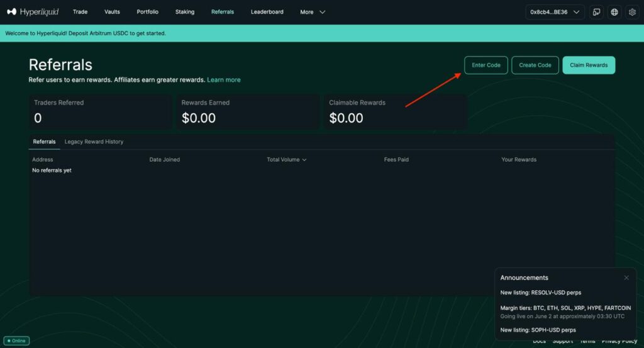Viewport: 644px width, 348px height.
Task: Click the Fees Paid column header
Action: click(x=396, y=159)
